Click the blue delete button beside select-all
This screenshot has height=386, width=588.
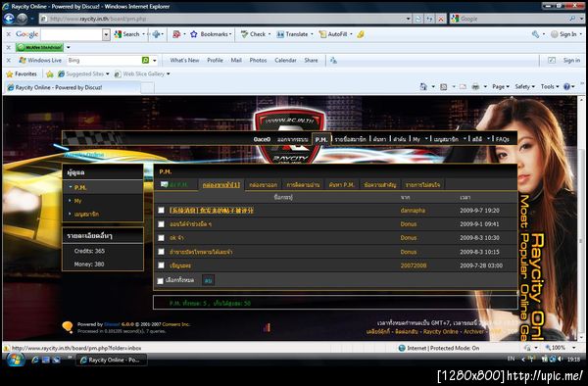tap(209, 280)
